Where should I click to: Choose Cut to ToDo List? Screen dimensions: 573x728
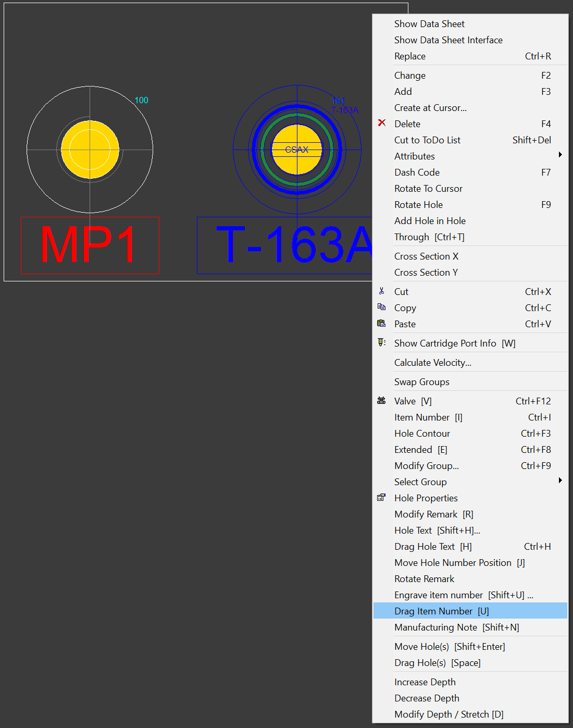[x=470, y=140]
